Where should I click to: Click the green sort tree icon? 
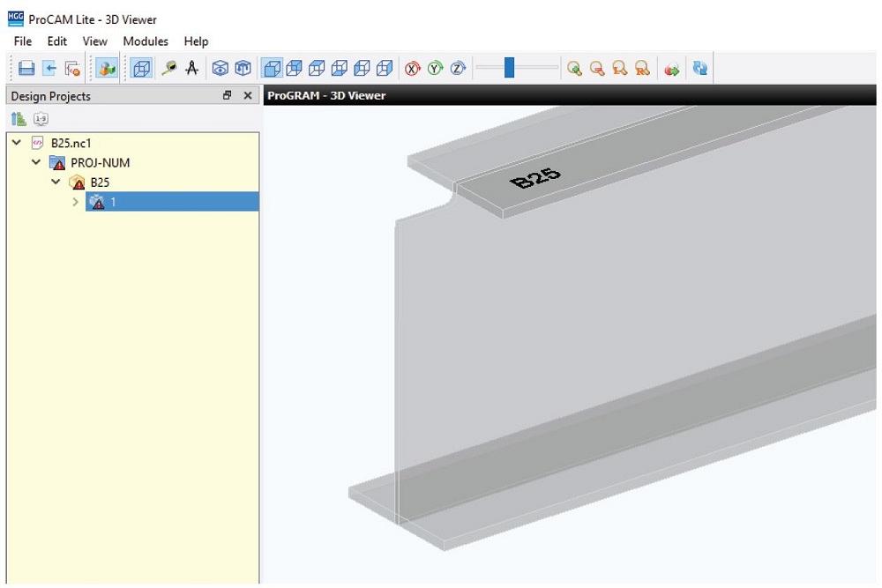[19, 119]
